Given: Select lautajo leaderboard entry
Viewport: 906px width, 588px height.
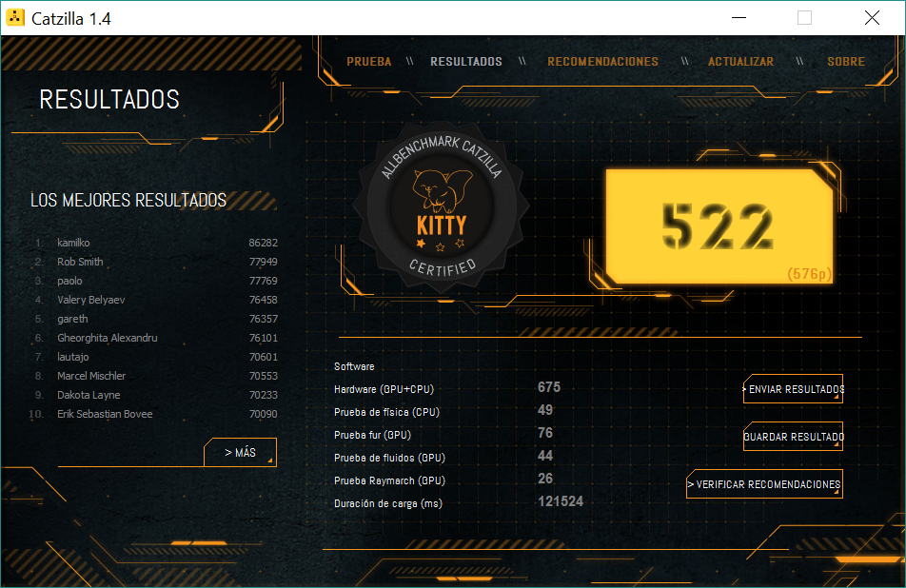Looking at the screenshot, I should pyautogui.click(x=72, y=357).
